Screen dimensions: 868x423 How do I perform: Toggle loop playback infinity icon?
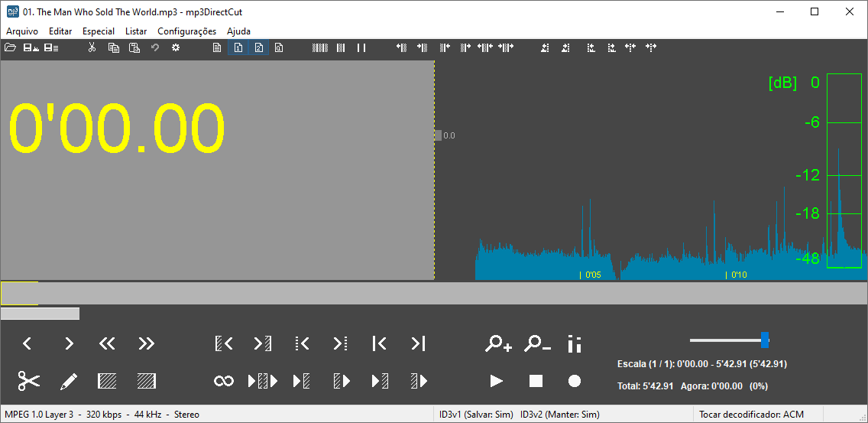point(224,381)
